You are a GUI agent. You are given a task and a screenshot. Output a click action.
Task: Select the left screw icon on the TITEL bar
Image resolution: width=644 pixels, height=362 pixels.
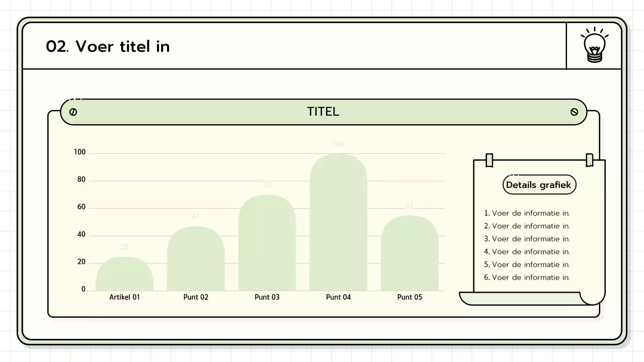coord(73,112)
